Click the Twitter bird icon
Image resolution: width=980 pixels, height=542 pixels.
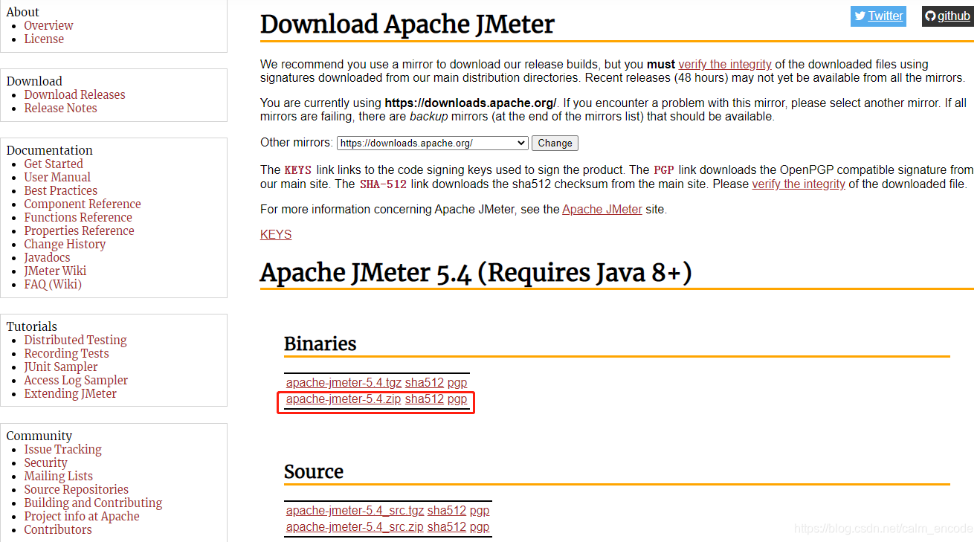pyautogui.click(x=860, y=16)
